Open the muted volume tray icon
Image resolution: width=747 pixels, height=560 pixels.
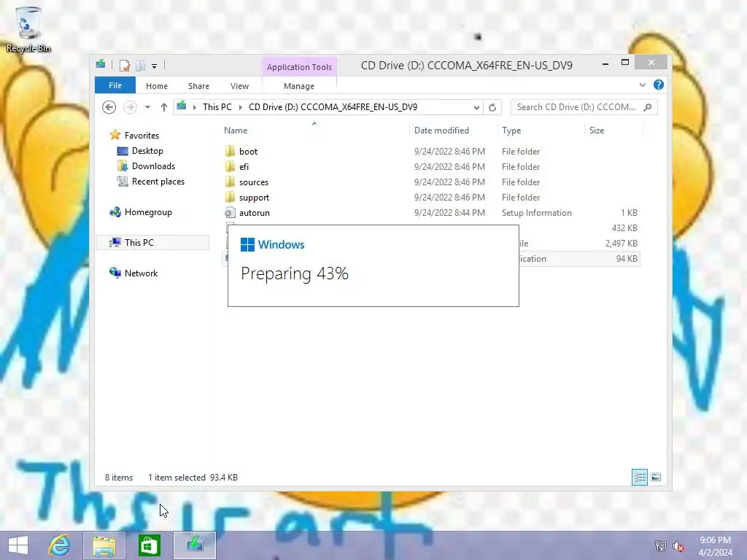coord(678,546)
